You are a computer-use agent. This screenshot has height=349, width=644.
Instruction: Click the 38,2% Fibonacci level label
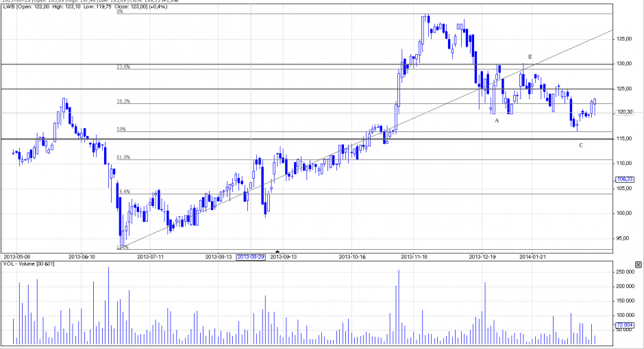pyautogui.click(x=123, y=101)
